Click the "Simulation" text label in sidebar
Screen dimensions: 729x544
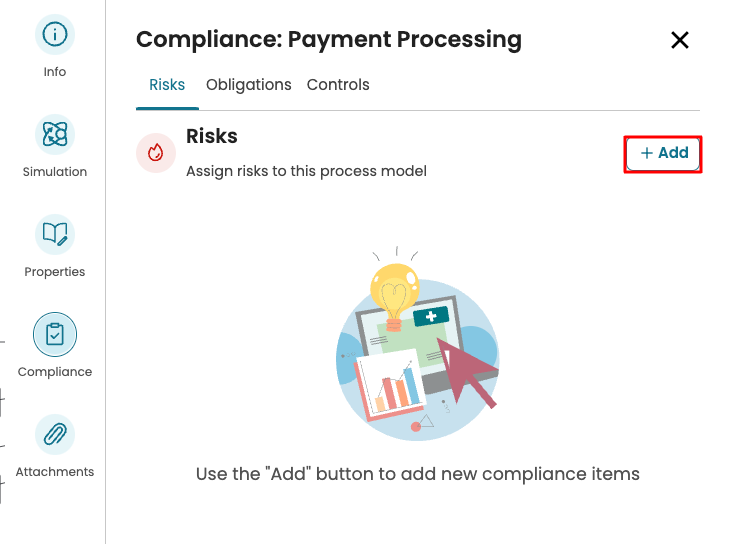[x=55, y=172]
